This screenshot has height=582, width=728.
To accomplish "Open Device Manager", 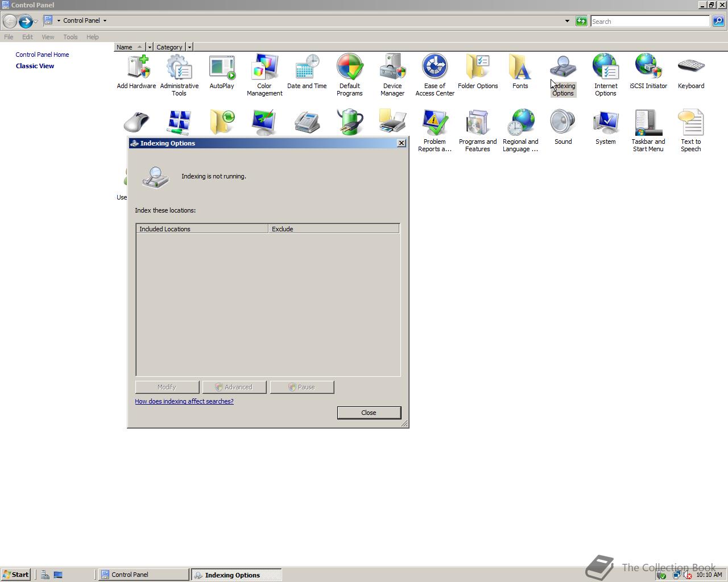I will coord(392,75).
